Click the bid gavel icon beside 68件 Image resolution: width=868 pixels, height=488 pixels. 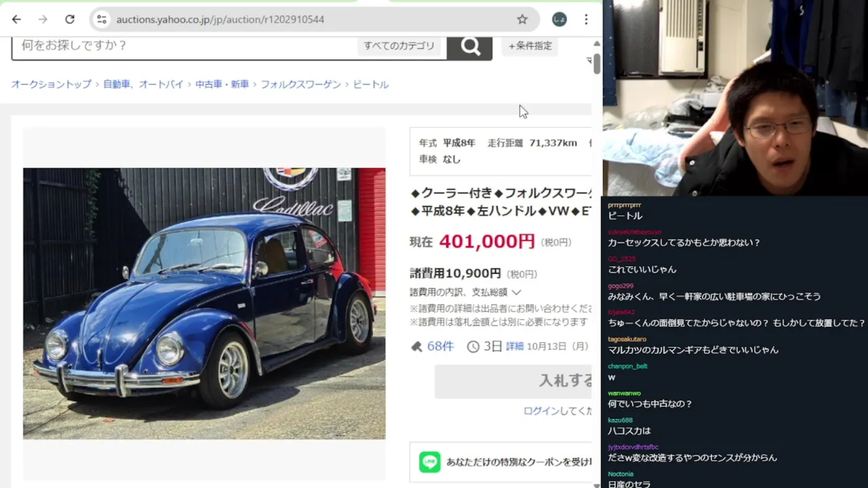click(416, 346)
